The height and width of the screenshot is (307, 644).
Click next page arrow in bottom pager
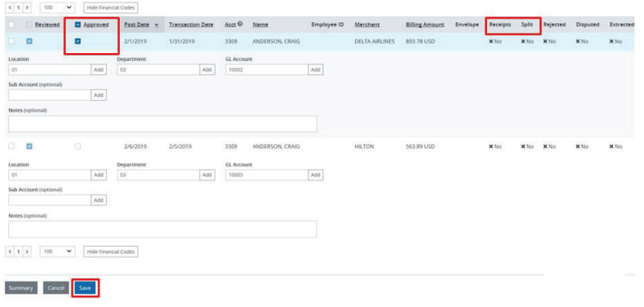coord(28,252)
